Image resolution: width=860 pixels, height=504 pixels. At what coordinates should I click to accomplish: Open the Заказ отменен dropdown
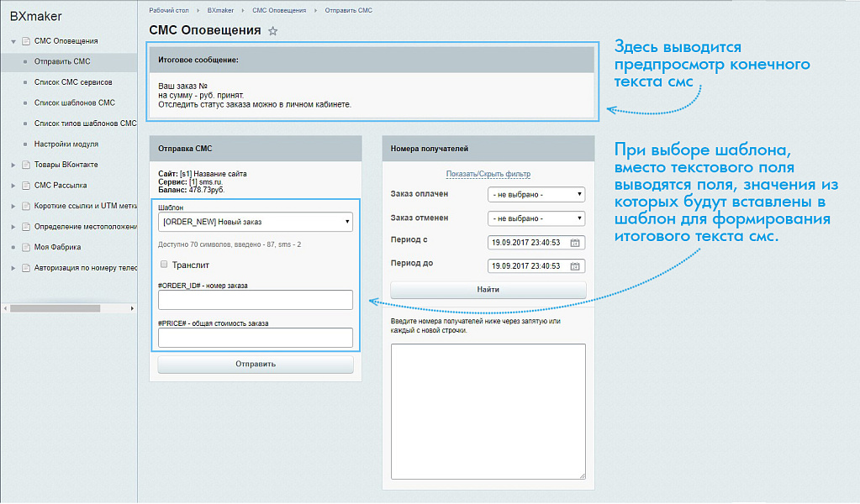coord(536,218)
